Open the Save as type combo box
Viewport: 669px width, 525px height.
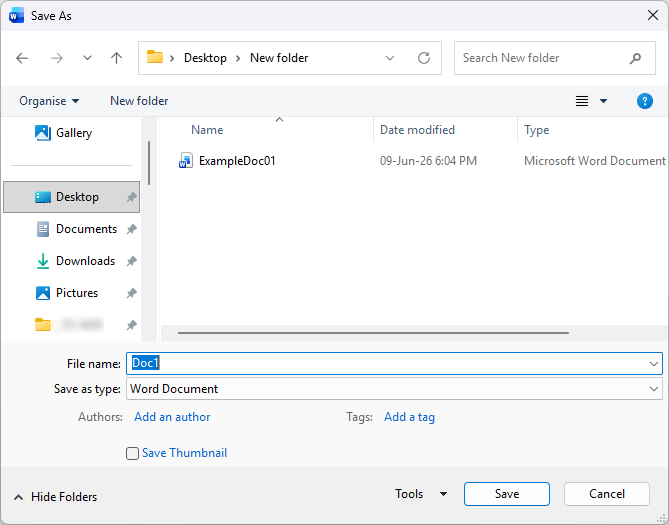pyautogui.click(x=394, y=389)
